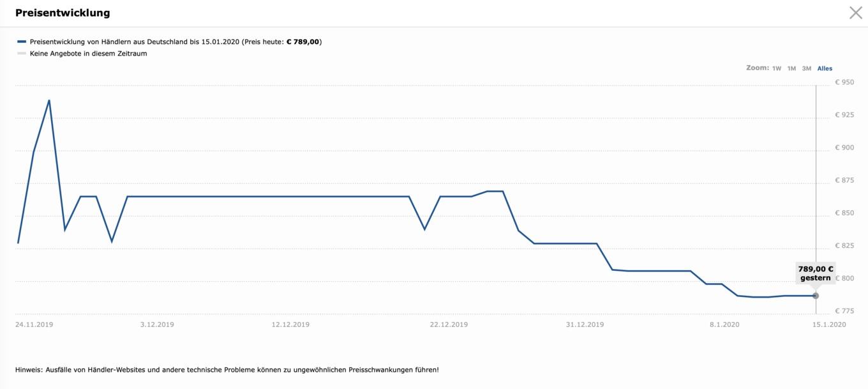Screen dimensions: 868x389
Task: Click the 8.1.2020 x-axis date label
Action: pyautogui.click(x=724, y=324)
